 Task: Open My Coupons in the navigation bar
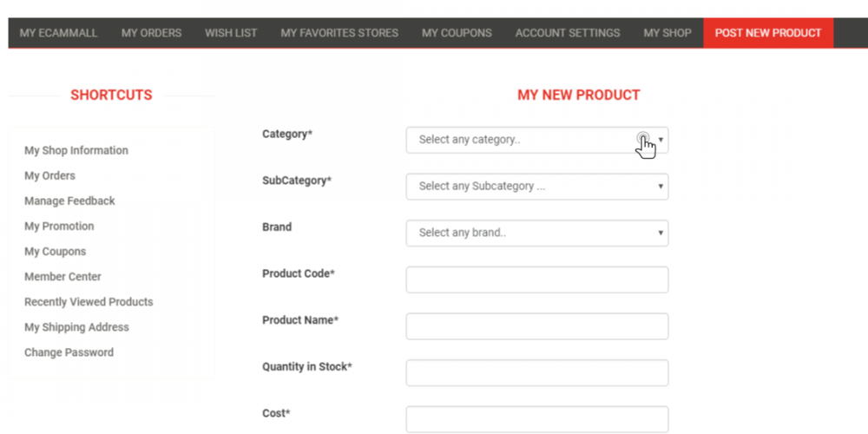[x=457, y=33]
